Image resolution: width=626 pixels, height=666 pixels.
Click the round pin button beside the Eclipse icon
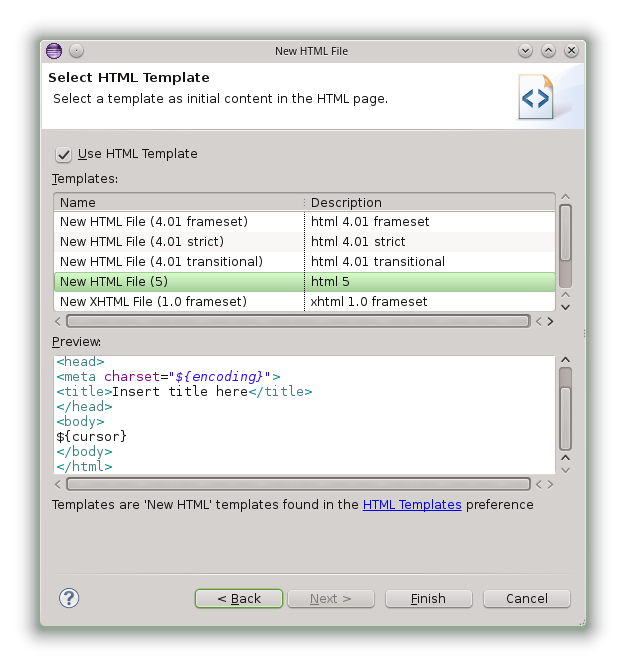76,51
